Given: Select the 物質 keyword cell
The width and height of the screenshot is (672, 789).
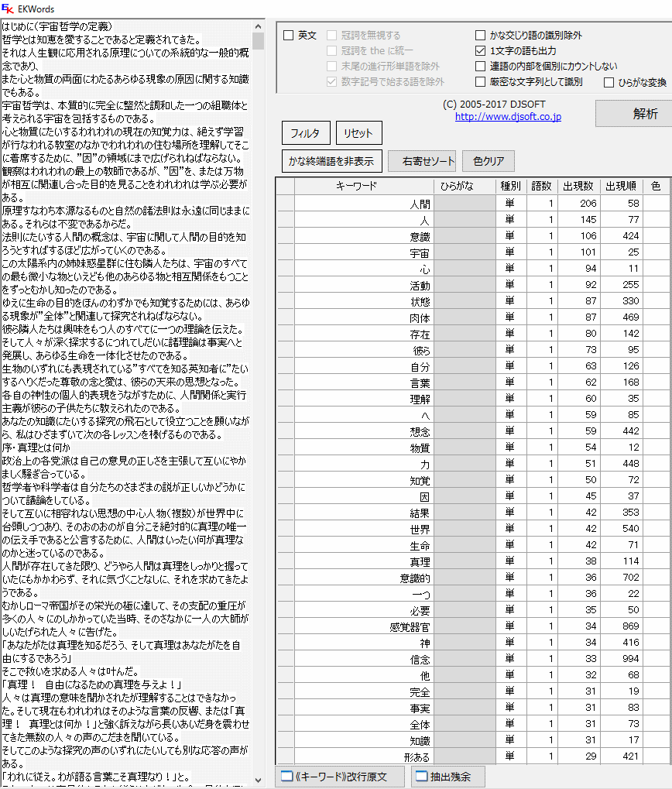Looking at the screenshot, I should tap(364, 448).
